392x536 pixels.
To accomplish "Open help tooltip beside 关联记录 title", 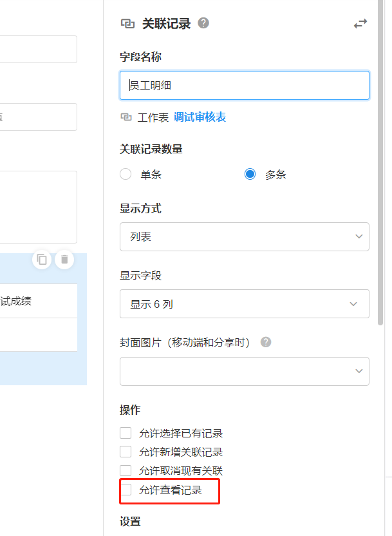I will pos(203,23).
